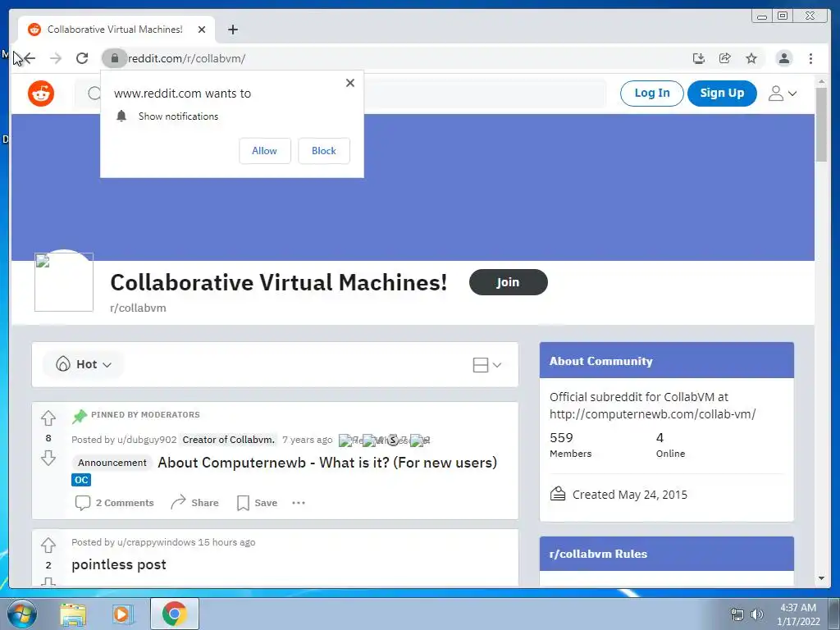Allow reddit notifications
The width and height of the screenshot is (840, 630).
(x=265, y=151)
